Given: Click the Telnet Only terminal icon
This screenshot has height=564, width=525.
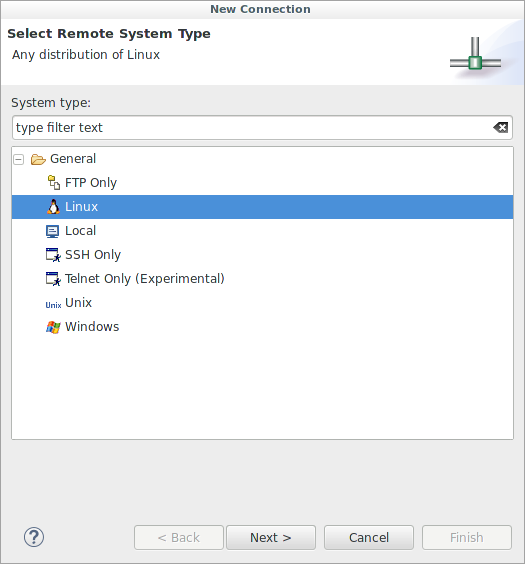Looking at the screenshot, I should [53, 279].
